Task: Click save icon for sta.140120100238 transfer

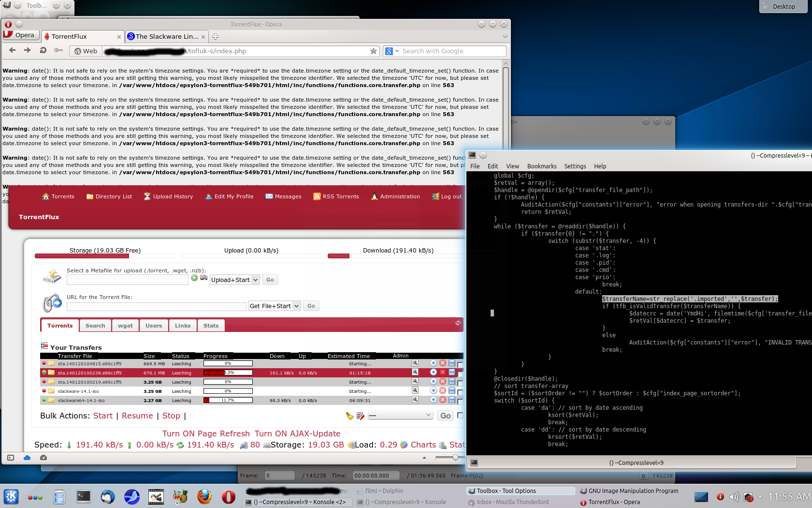Action: tap(451, 372)
